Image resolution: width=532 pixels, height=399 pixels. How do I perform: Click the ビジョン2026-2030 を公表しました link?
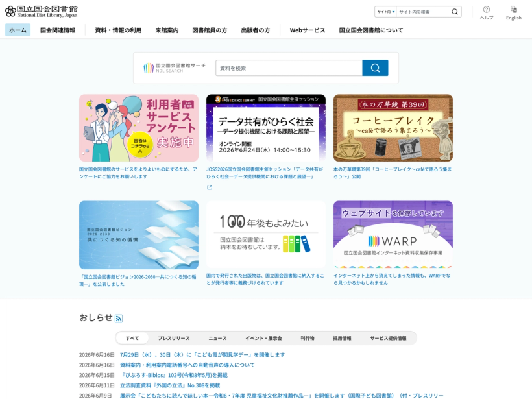click(138, 280)
